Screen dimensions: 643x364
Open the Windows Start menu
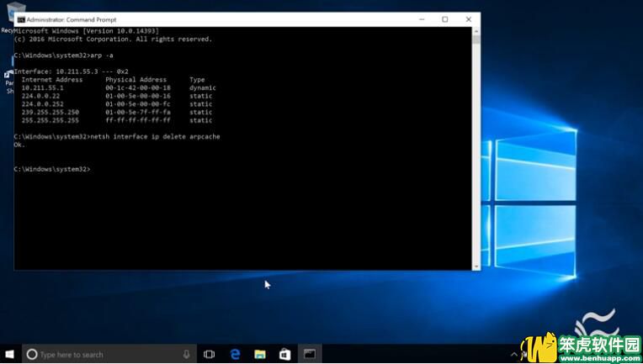coord(10,354)
